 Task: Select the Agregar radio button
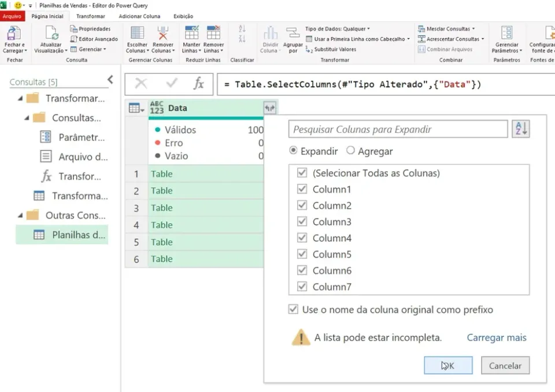350,150
